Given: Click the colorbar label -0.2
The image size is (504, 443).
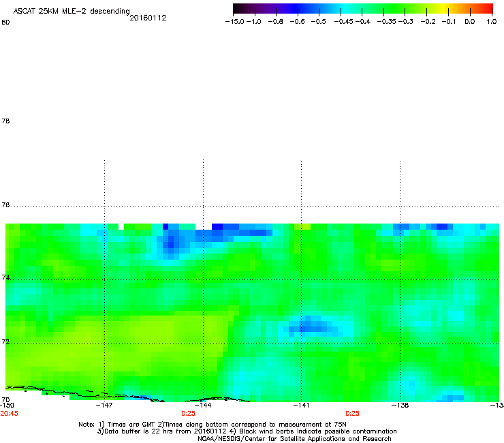Looking at the screenshot, I should tap(428, 22).
